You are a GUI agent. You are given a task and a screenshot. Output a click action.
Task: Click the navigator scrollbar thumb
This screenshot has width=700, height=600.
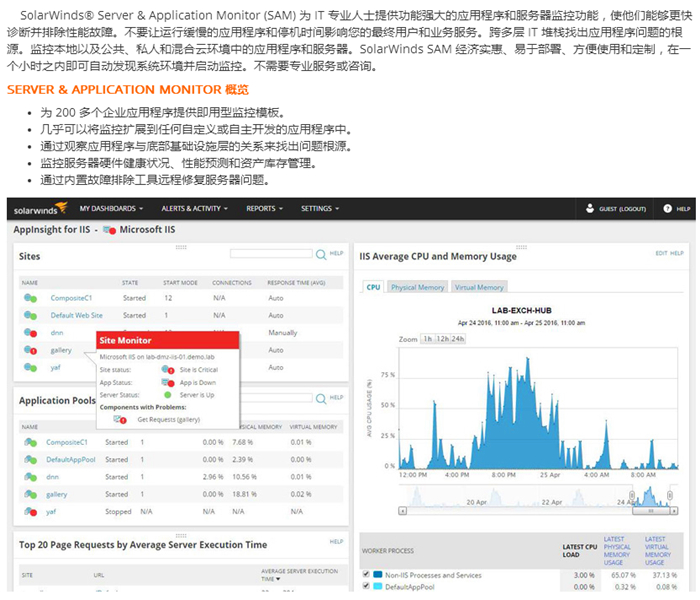pyautogui.click(x=651, y=511)
